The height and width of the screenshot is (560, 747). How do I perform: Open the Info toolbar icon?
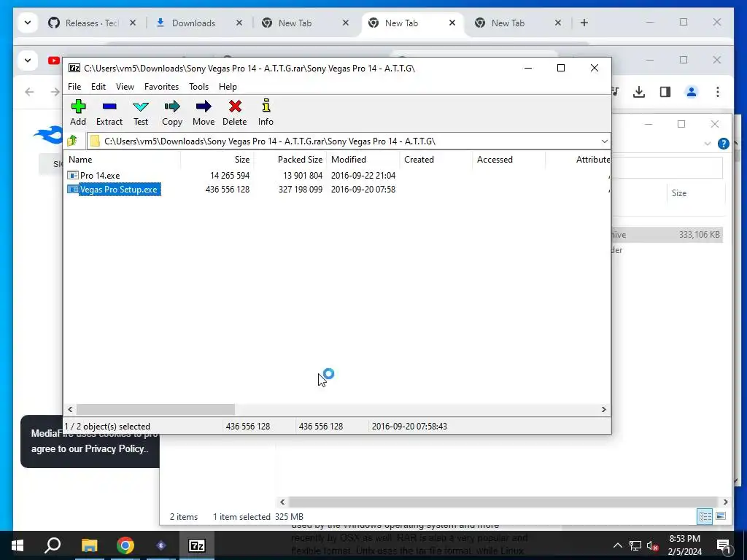click(266, 112)
